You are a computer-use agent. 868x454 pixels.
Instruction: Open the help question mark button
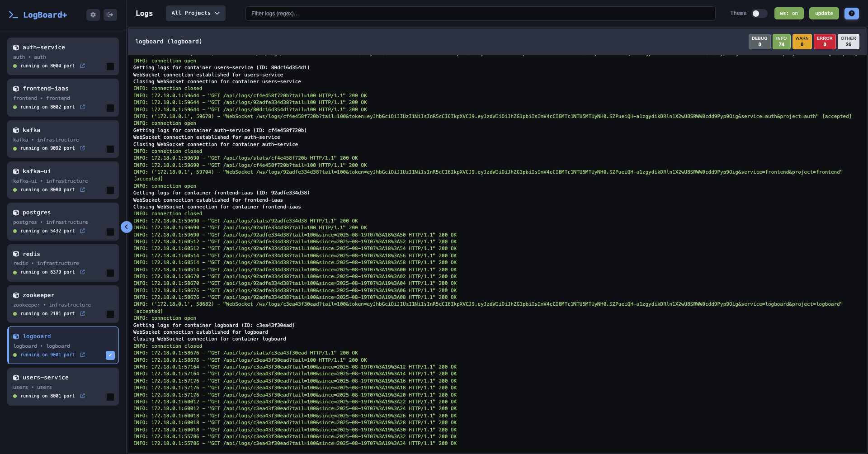pyautogui.click(x=851, y=14)
